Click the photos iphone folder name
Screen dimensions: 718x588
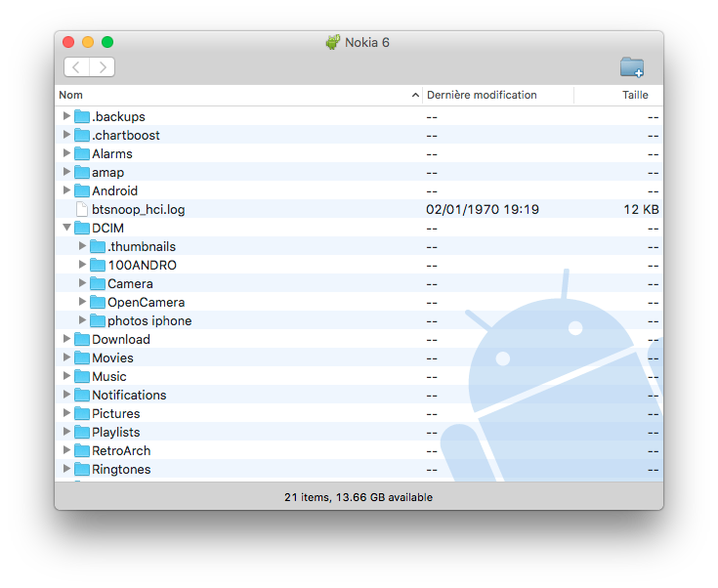pyautogui.click(x=149, y=320)
